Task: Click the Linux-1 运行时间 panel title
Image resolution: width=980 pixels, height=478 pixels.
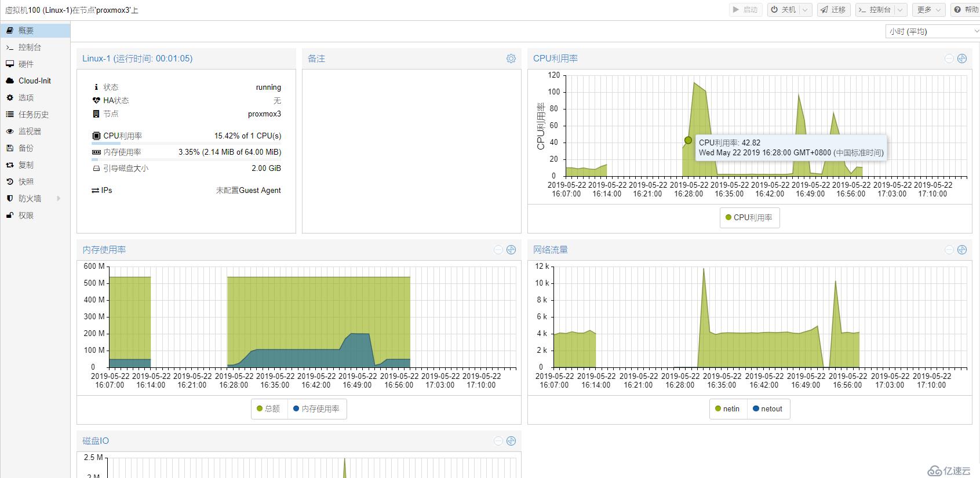Action: 137,59
